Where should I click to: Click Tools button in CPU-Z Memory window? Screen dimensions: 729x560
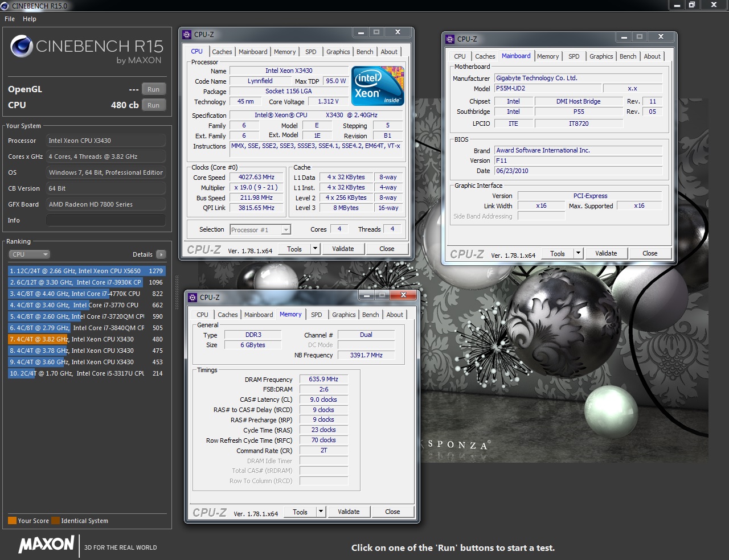300,512
